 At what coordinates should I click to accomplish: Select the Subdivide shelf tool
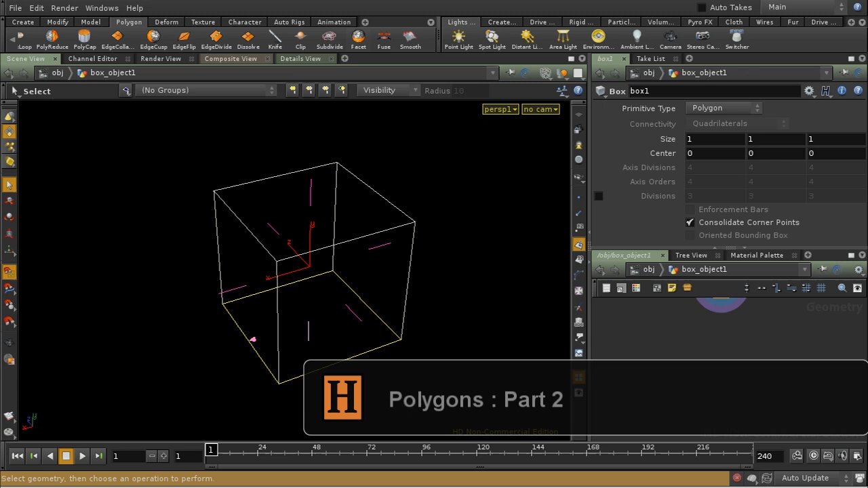pos(330,40)
